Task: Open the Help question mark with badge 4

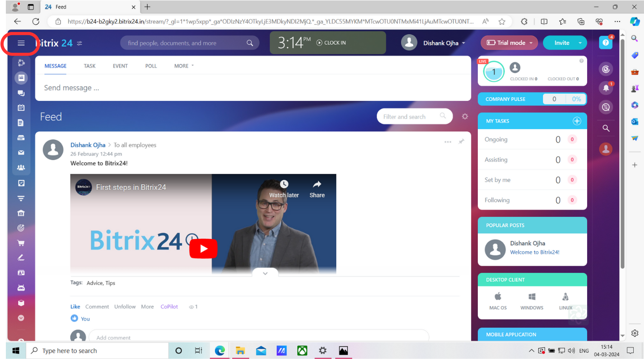Action: (x=606, y=42)
